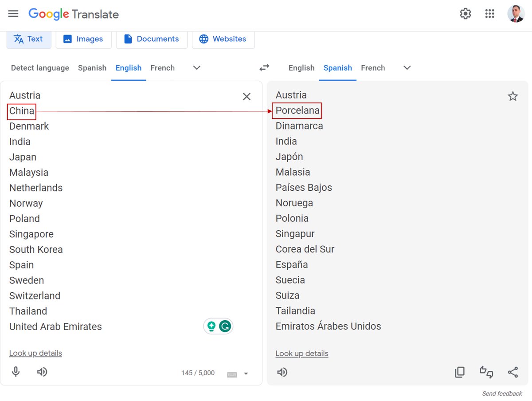The height and width of the screenshot is (401, 532).
Task: Swap source and target languages
Action: [x=264, y=68]
